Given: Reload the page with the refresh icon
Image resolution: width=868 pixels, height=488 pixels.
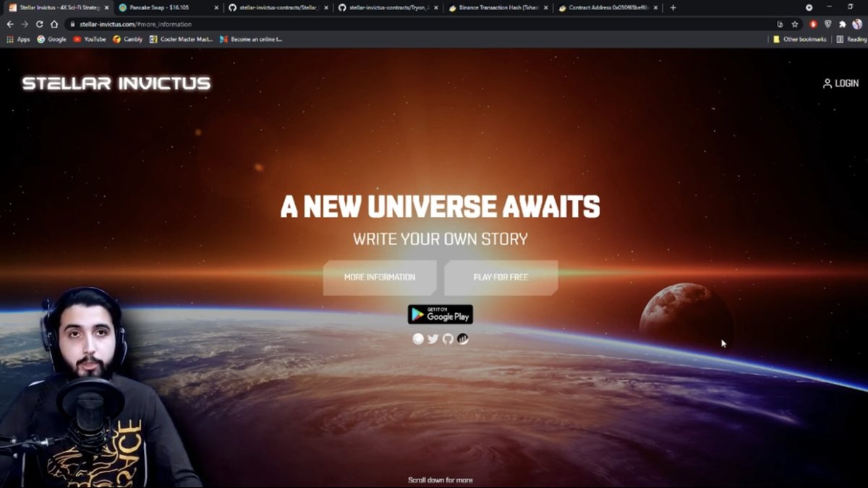Looking at the screenshot, I should 40,24.
